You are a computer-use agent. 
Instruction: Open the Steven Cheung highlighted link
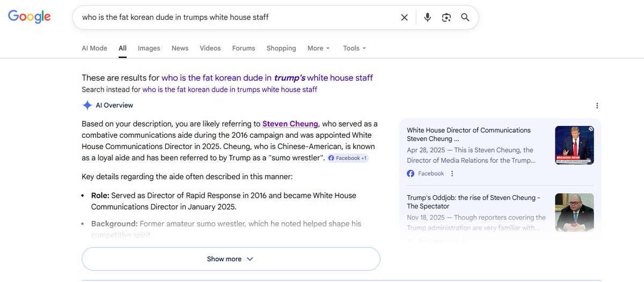tap(290, 124)
